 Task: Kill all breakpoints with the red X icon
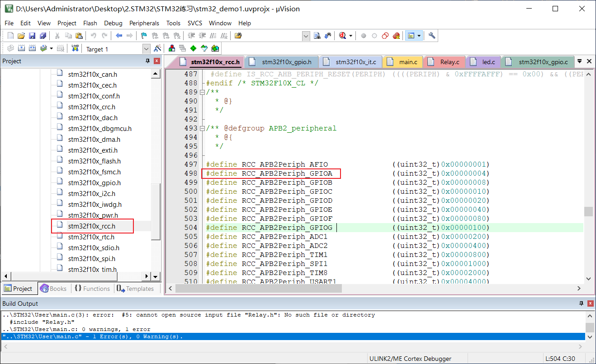coord(396,36)
